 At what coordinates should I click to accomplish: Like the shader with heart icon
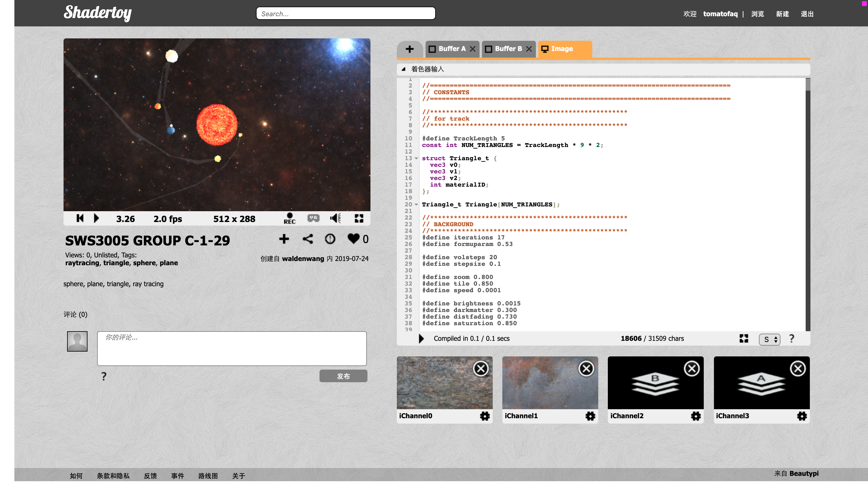coord(353,238)
